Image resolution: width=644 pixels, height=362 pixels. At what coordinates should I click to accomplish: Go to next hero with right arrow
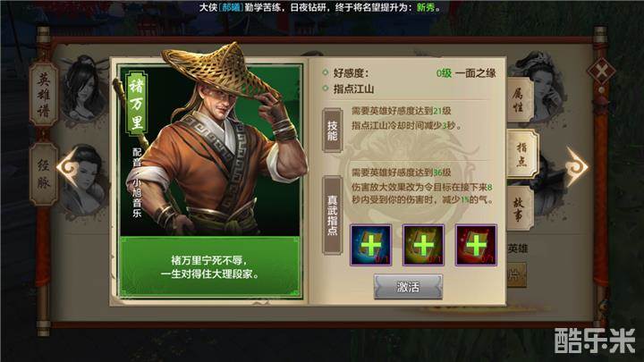(577, 166)
